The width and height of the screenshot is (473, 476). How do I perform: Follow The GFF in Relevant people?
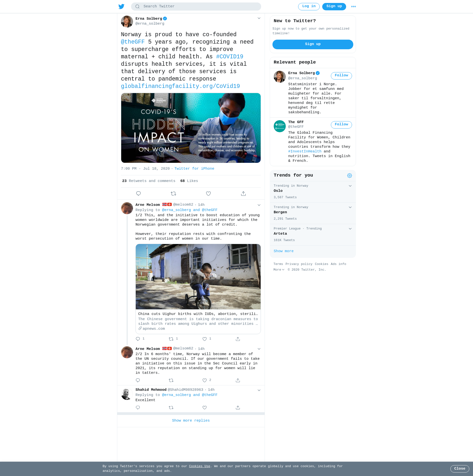coord(341,125)
